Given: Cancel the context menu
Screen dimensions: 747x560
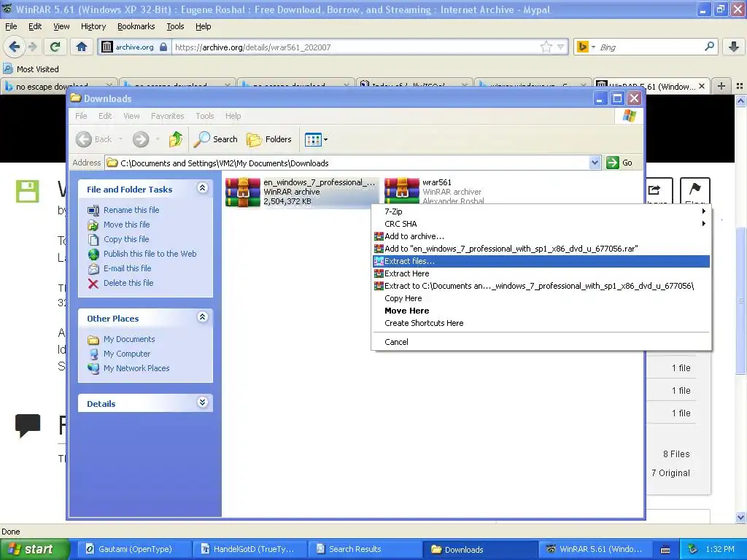Looking at the screenshot, I should click(541, 342).
